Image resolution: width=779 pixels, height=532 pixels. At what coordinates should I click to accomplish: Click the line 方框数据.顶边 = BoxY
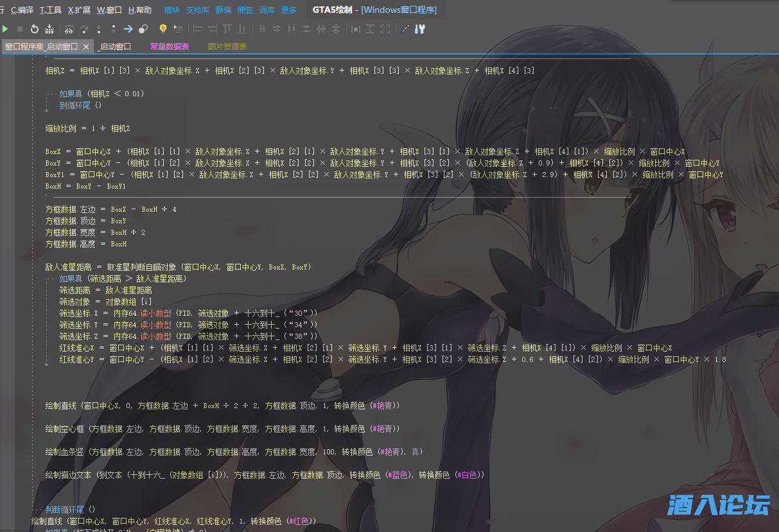coord(85,221)
